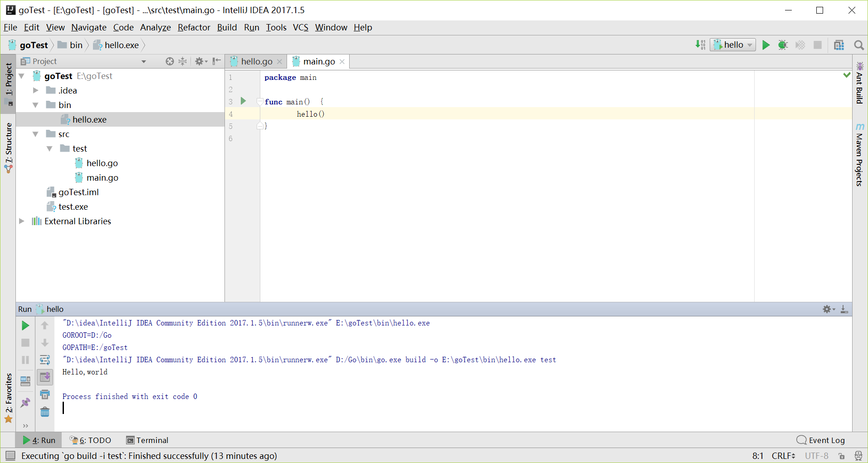Viewport: 868px width, 463px height.
Task: Open Project panel settings gear
Action: click(x=200, y=61)
